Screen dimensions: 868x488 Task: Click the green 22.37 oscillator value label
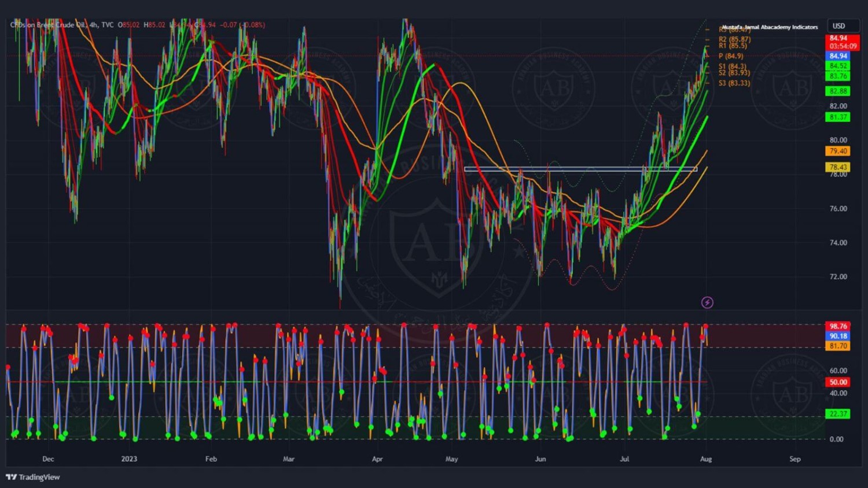pos(838,414)
